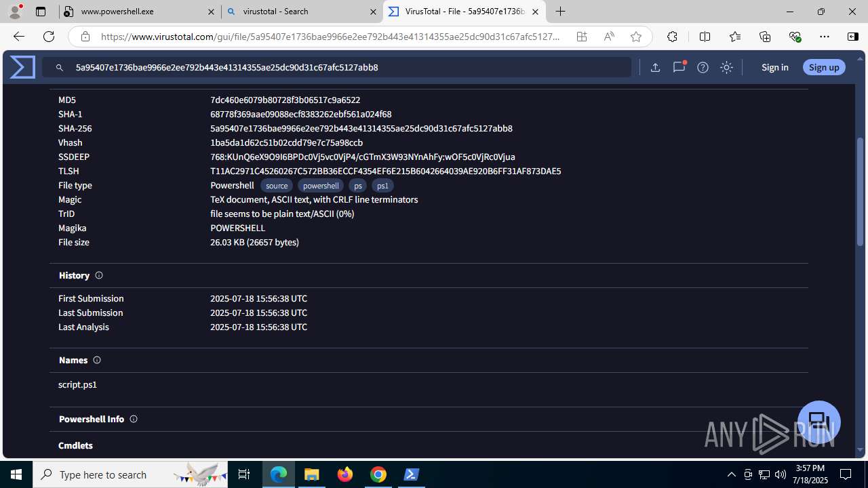
Task: Click the browser back arrow
Action: [19, 37]
